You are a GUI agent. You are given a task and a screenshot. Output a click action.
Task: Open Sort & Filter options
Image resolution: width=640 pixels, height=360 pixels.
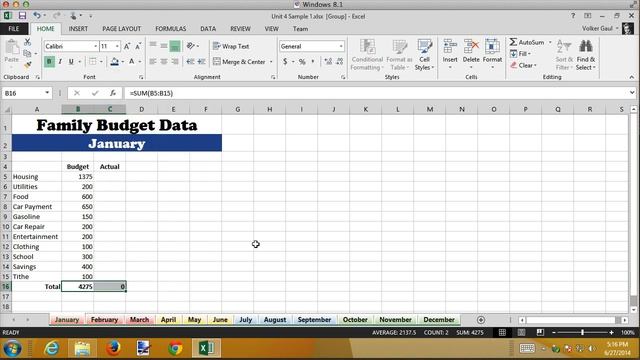[564, 55]
